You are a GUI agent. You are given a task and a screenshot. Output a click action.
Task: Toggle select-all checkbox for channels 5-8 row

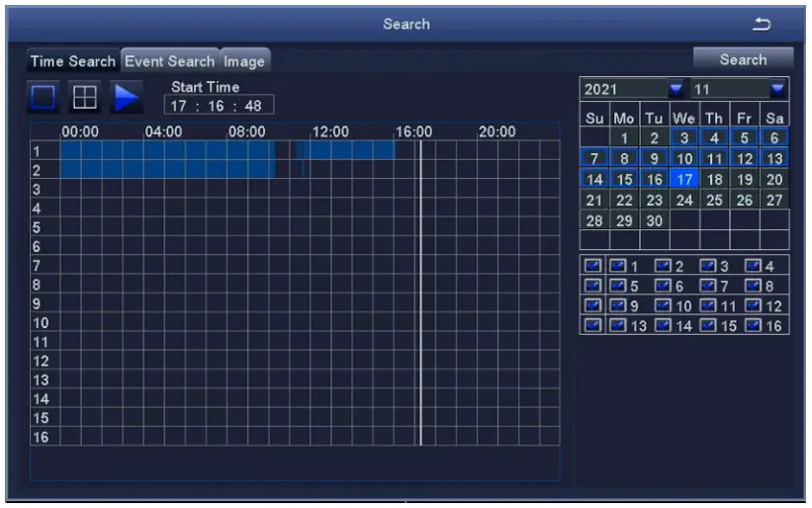(x=593, y=286)
